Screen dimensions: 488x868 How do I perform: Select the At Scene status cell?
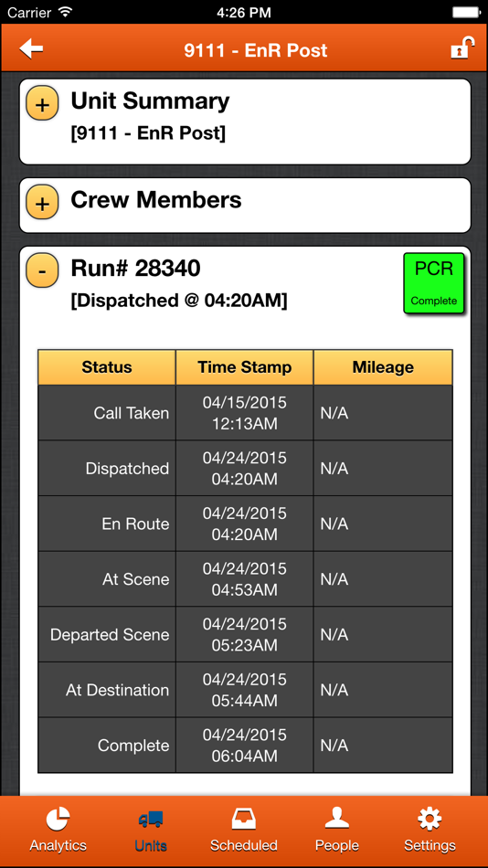107,579
